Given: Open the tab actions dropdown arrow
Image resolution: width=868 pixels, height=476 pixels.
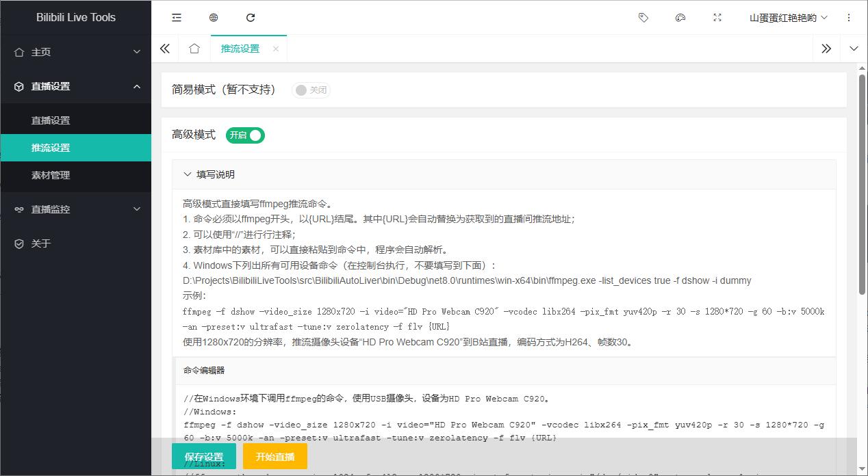Looking at the screenshot, I should coord(854,49).
